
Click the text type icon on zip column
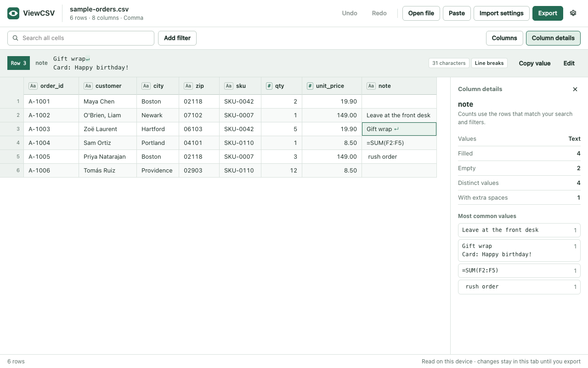[188, 86]
